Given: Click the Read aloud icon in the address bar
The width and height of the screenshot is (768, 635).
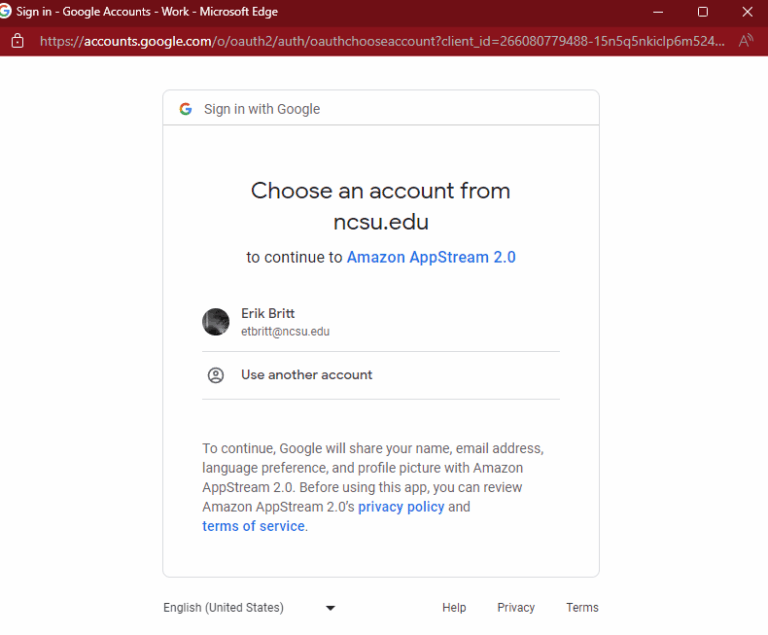Looking at the screenshot, I should (x=745, y=41).
